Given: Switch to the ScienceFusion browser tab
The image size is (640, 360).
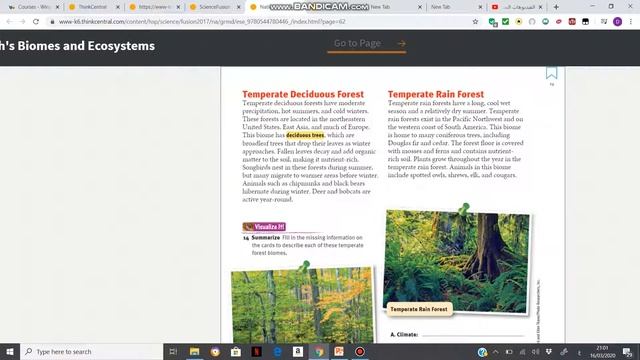Looking at the screenshot, I should [214, 7].
